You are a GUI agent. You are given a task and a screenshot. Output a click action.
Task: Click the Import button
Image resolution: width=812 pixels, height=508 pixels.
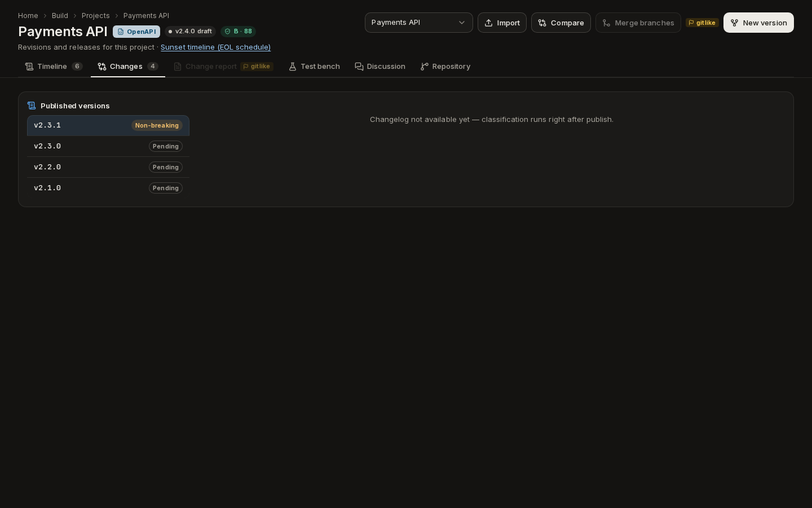502,23
